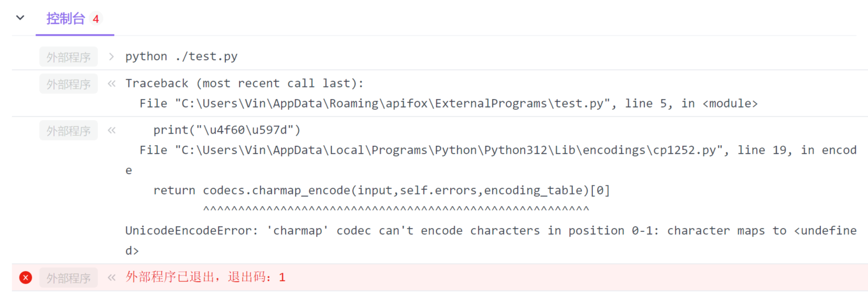The width and height of the screenshot is (868, 300).
Task: Click the test.py file path line
Action: tap(448, 104)
